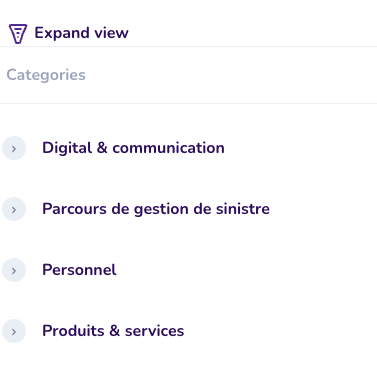Click round arrow icon beside Produits & services
The width and height of the screenshot is (377, 369).
coord(14,331)
